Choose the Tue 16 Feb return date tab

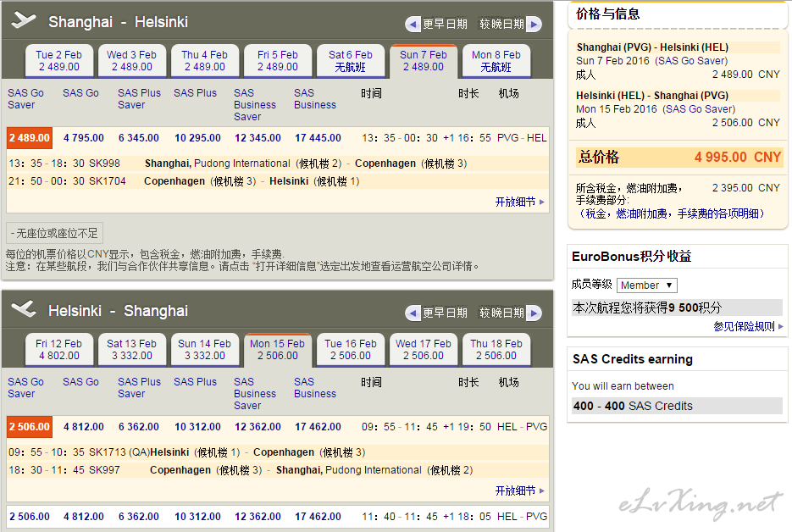point(351,350)
